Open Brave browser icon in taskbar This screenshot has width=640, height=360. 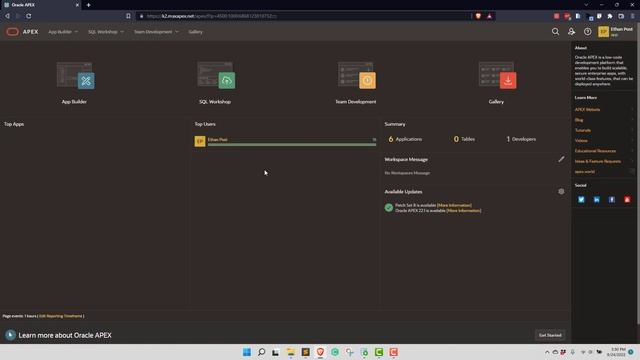[320, 352]
